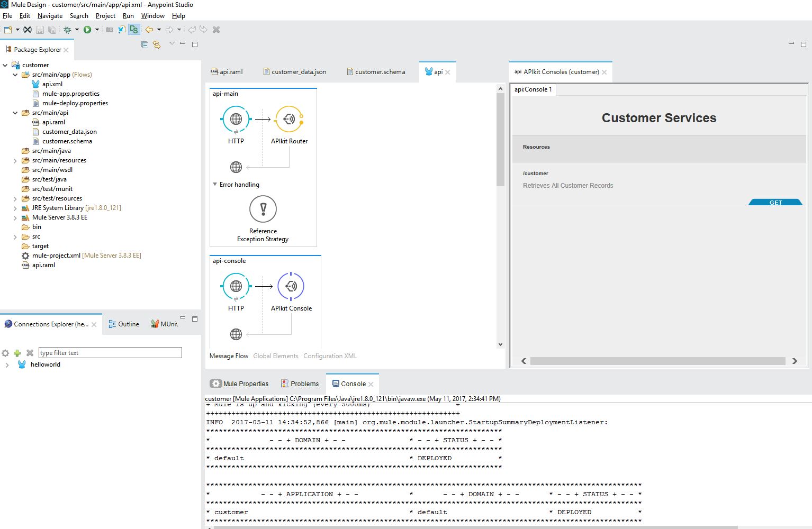Image resolution: width=812 pixels, height=529 pixels.
Task: Click the Reference Exception Strategy icon
Action: click(263, 209)
